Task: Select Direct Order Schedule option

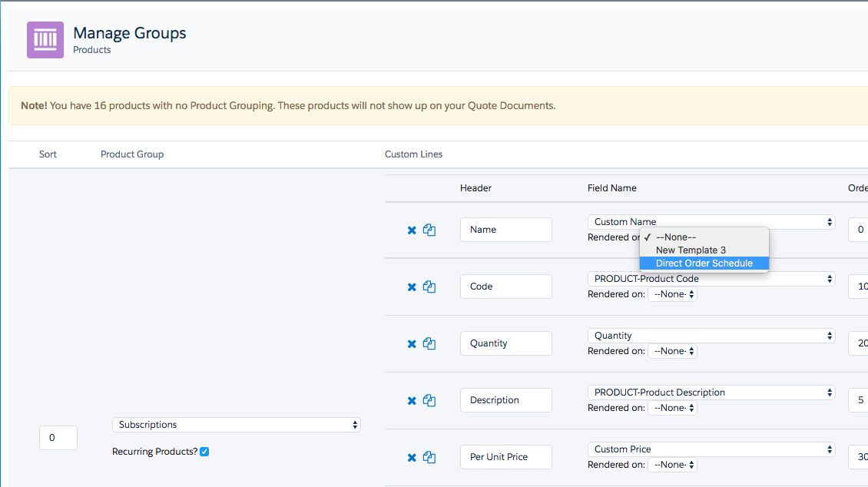Action: [704, 263]
